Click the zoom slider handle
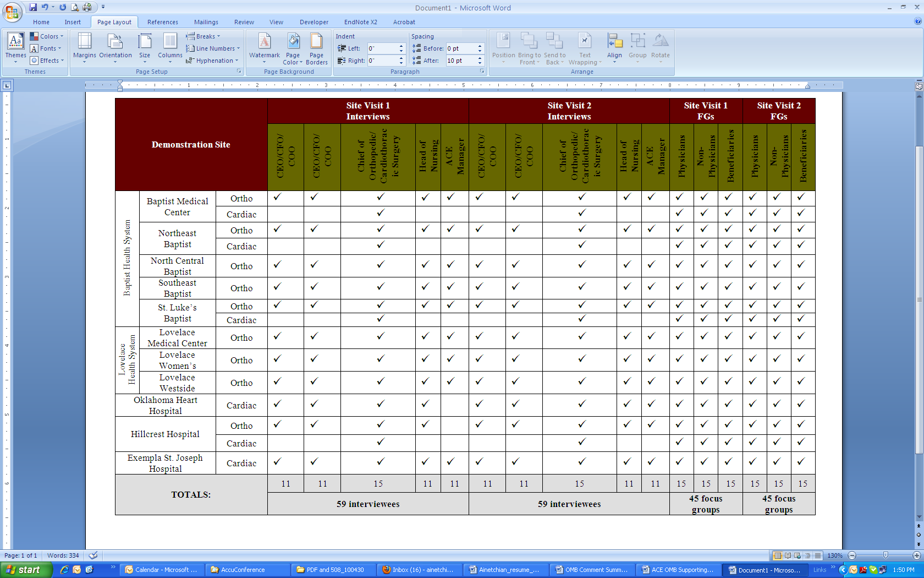 pos(885,555)
